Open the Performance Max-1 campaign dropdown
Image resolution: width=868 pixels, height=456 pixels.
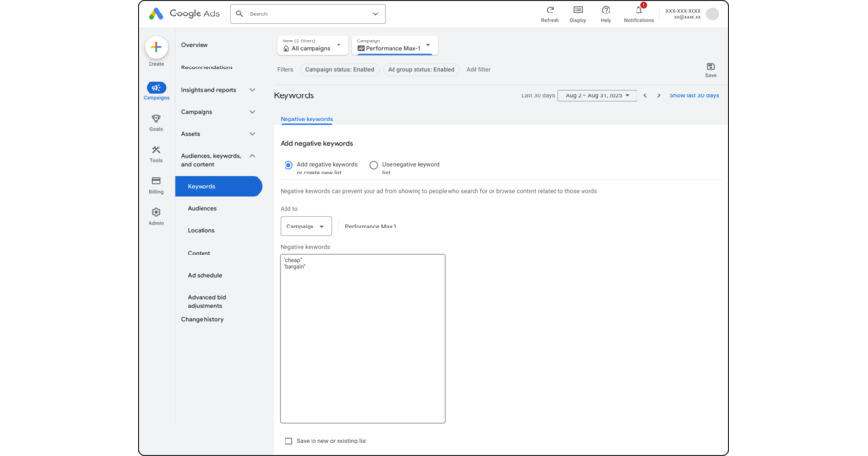pos(394,45)
